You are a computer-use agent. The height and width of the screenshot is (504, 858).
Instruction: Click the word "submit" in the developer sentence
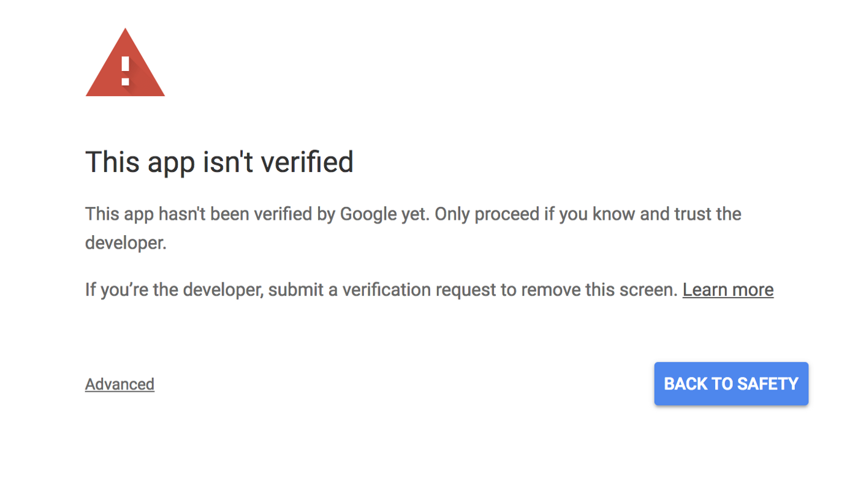[295, 289]
